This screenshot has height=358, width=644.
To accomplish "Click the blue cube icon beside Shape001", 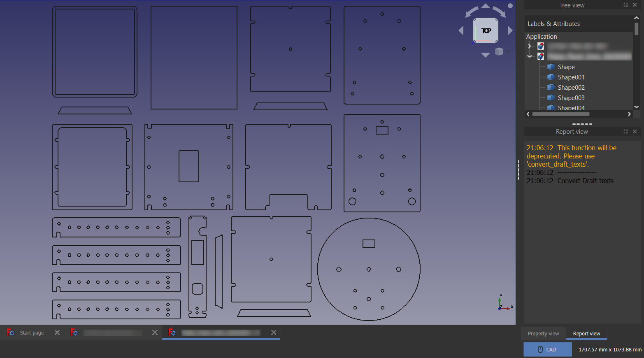I will [x=551, y=77].
